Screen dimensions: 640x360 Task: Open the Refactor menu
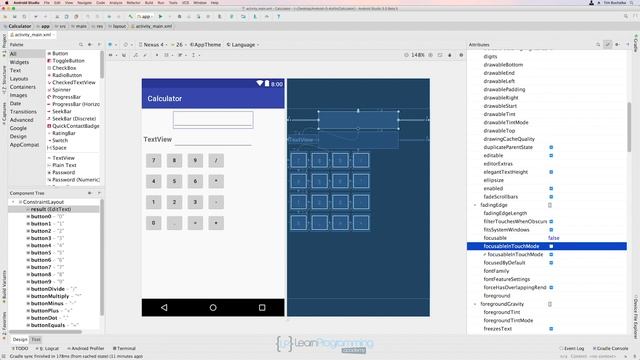133,3
